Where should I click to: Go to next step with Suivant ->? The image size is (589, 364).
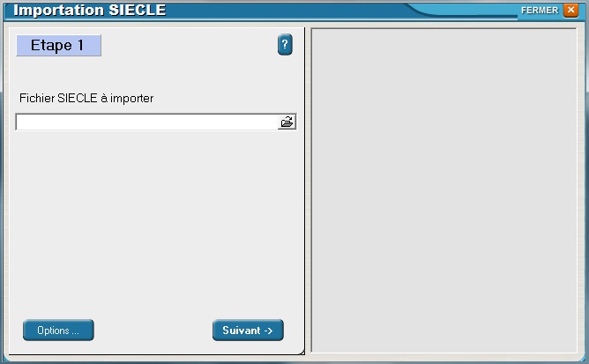click(x=248, y=331)
